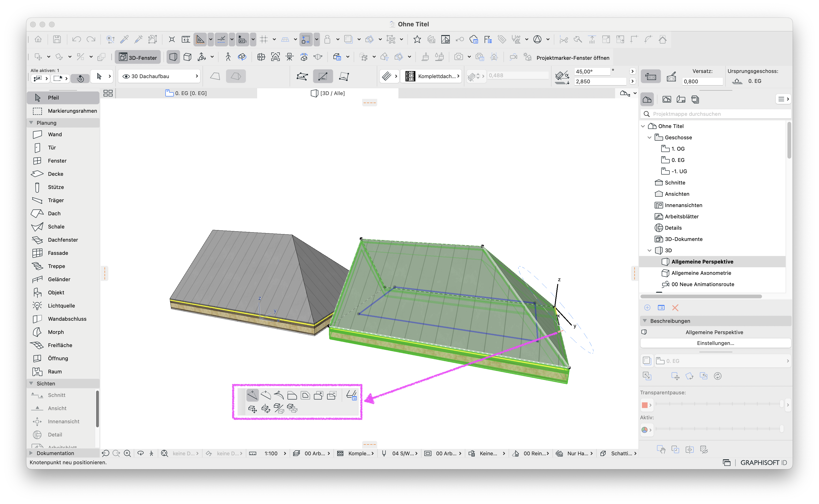This screenshot has width=819, height=504.
Task: Select the Morph tool
Action: click(x=63, y=332)
